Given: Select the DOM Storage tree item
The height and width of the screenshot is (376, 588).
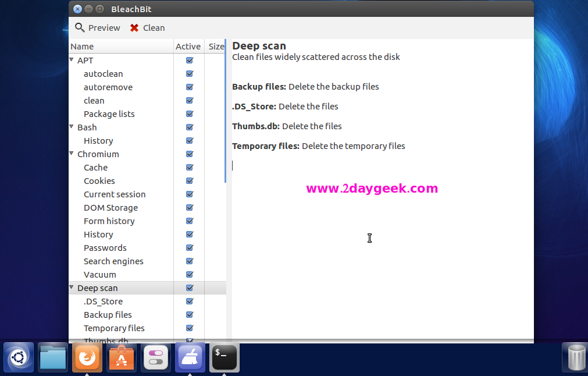Looking at the screenshot, I should tap(111, 208).
